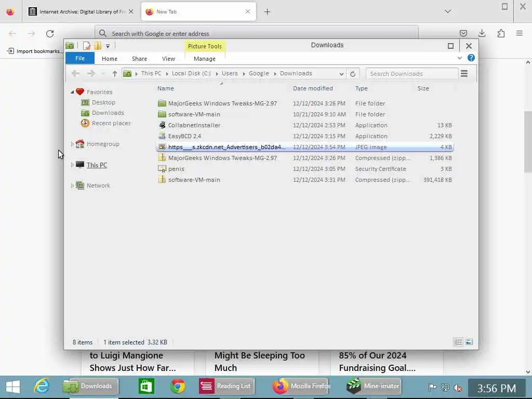Viewport: 532px width, 399px height.
Task: Launch Internet Explorer from the taskbar
Action: (42, 386)
